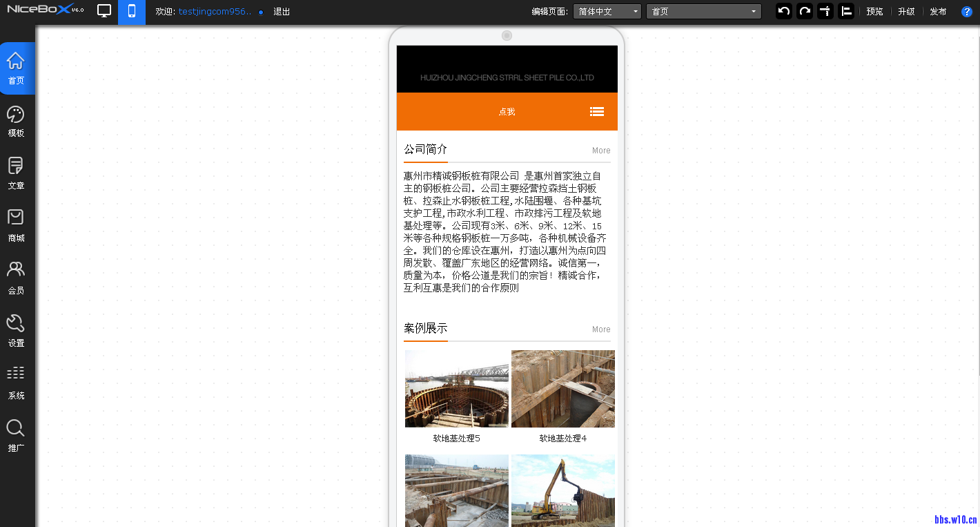
Task: Click the undo arrow icon
Action: click(x=783, y=11)
